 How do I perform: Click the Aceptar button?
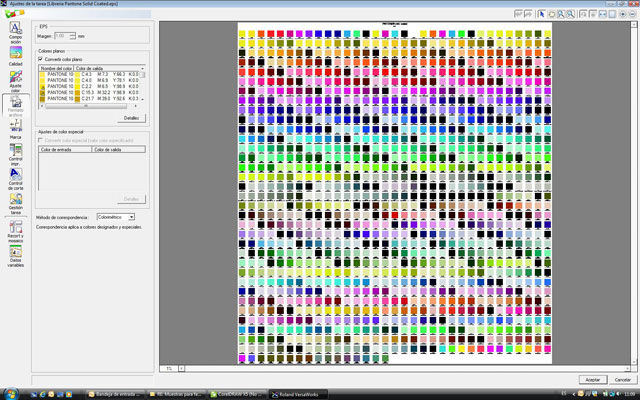tap(592, 380)
